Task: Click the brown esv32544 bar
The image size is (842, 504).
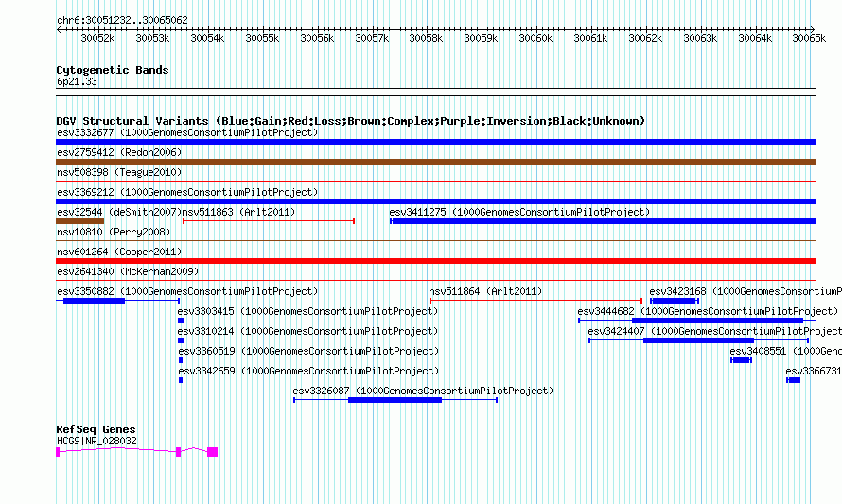Action: tap(80, 221)
